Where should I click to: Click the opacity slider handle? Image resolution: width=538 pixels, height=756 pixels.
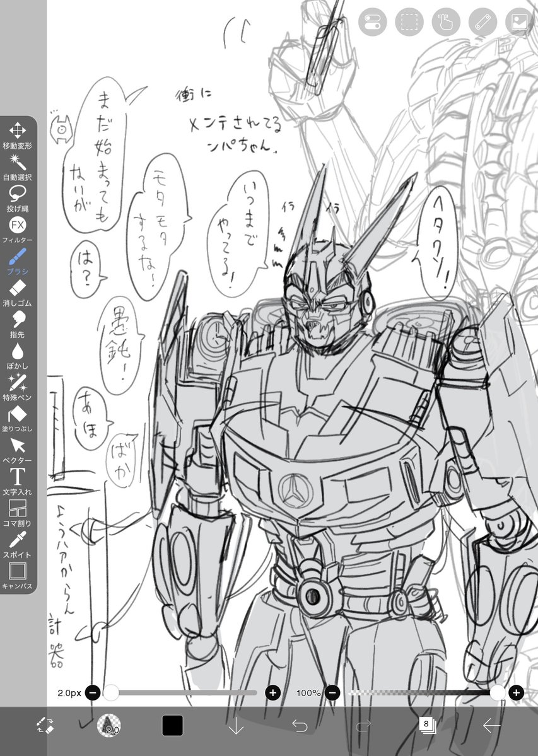[x=497, y=693]
